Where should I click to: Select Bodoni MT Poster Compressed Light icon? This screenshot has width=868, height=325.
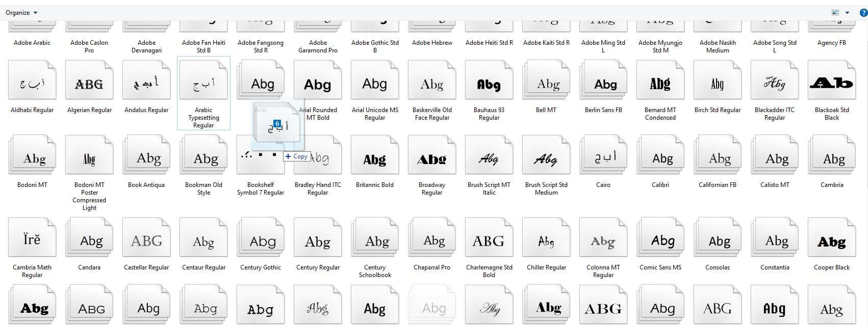pos(89,155)
